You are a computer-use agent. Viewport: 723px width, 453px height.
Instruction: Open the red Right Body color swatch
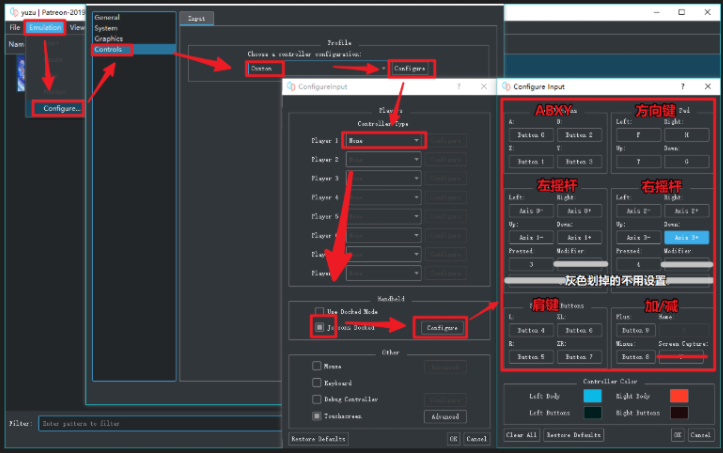[679, 396]
